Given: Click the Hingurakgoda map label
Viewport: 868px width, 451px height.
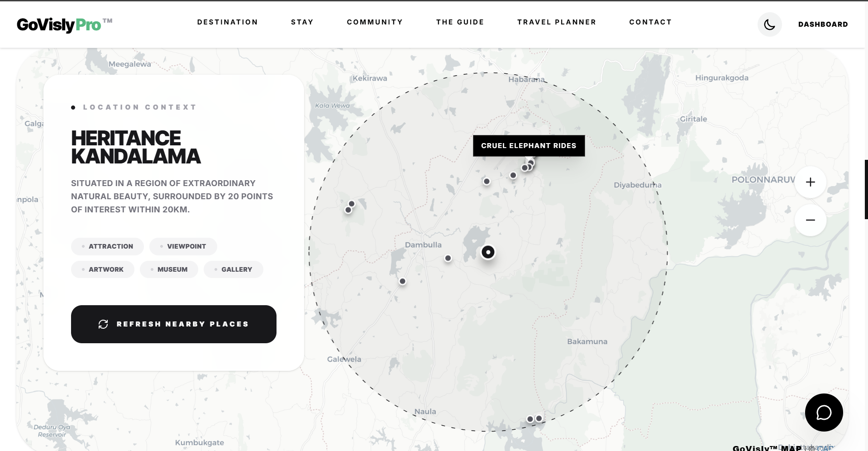Looking at the screenshot, I should click(722, 78).
